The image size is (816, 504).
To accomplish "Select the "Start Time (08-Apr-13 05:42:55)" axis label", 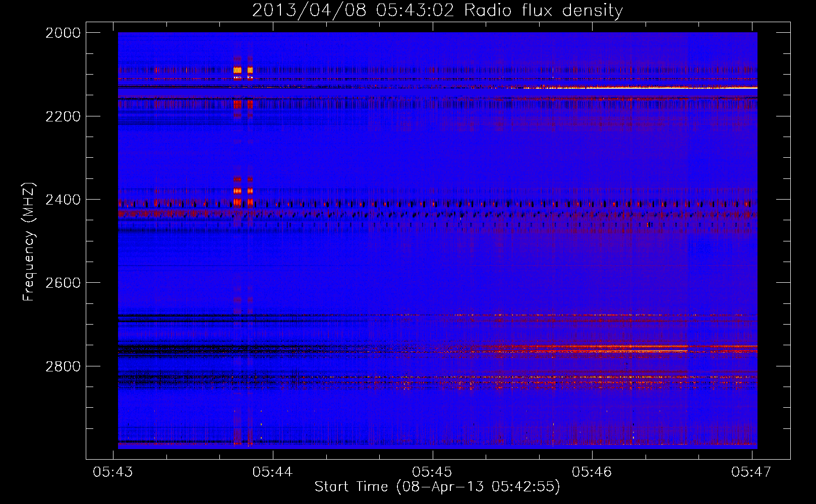I will [x=437, y=487].
